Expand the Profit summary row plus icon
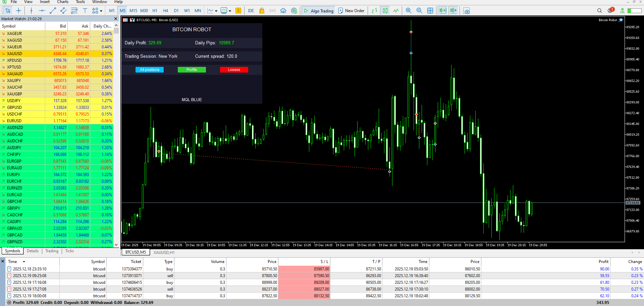The image size is (644, 306). [x=9, y=303]
